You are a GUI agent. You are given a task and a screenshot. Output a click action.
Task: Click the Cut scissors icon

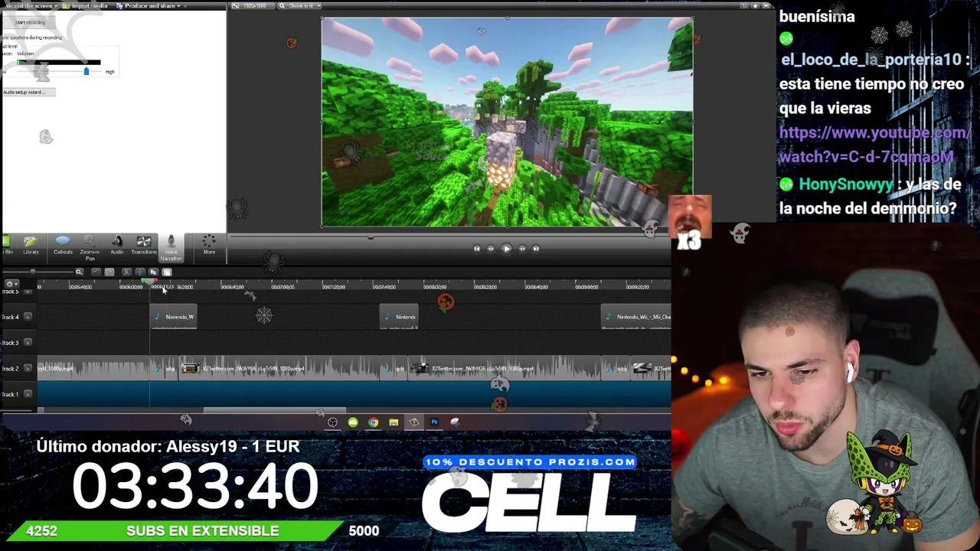[x=127, y=272]
